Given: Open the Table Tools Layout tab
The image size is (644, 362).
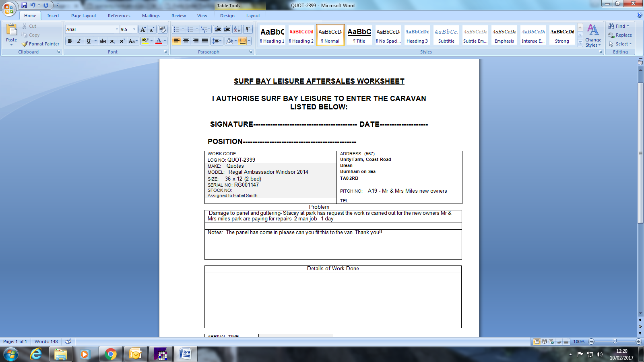Looking at the screenshot, I should (x=253, y=16).
